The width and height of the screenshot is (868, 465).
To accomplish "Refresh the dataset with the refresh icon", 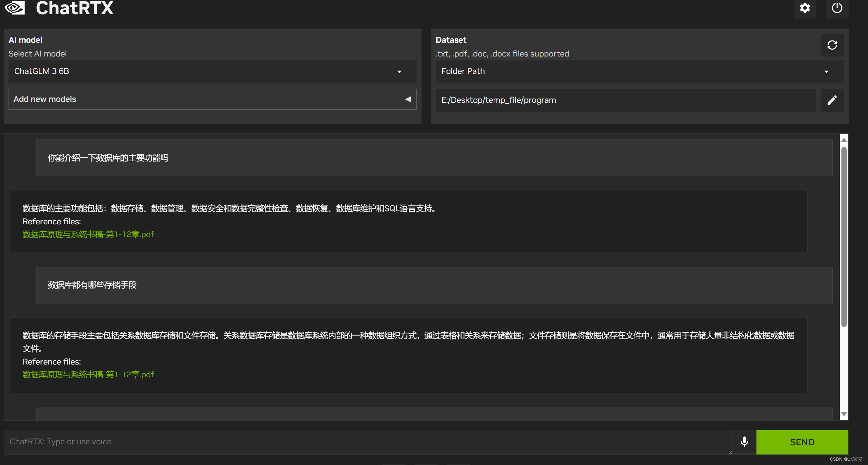I will (x=832, y=45).
